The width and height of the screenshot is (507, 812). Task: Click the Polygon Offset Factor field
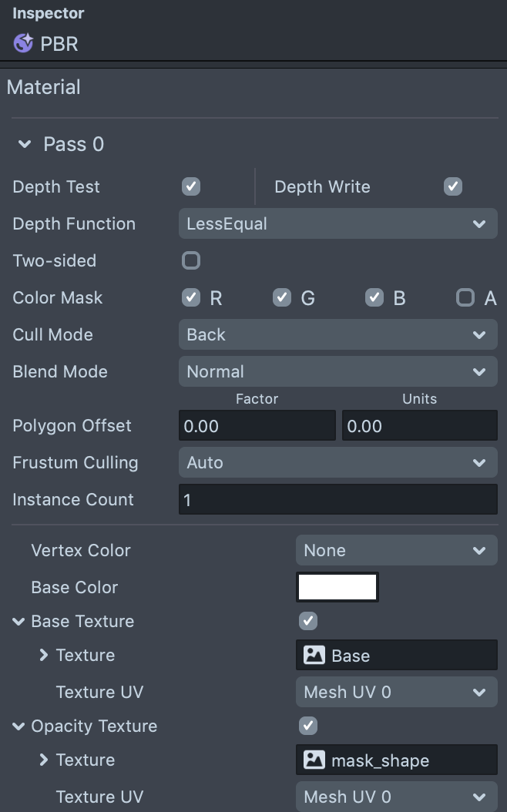(257, 426)
